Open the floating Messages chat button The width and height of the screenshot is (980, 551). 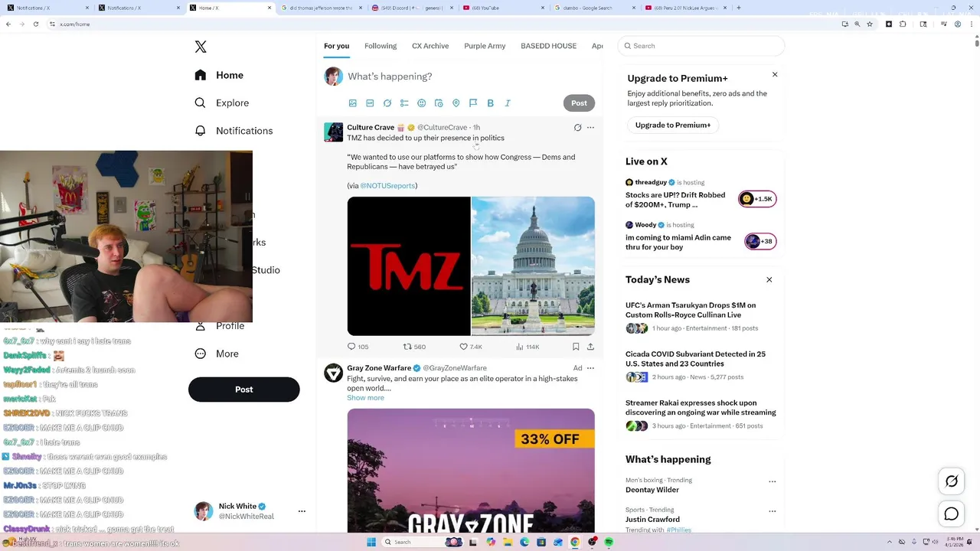tap(952, 514)
